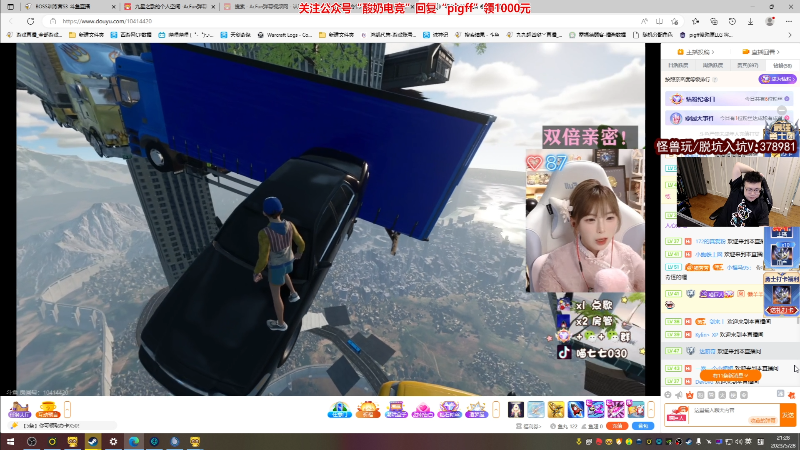Open the left header link above chat
This screenshot has height=450, width=800.
(x=695, y=52)
